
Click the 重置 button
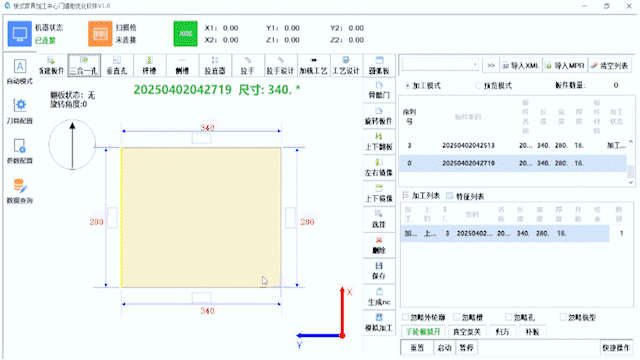pyautogui.click(x=417, y=348)
